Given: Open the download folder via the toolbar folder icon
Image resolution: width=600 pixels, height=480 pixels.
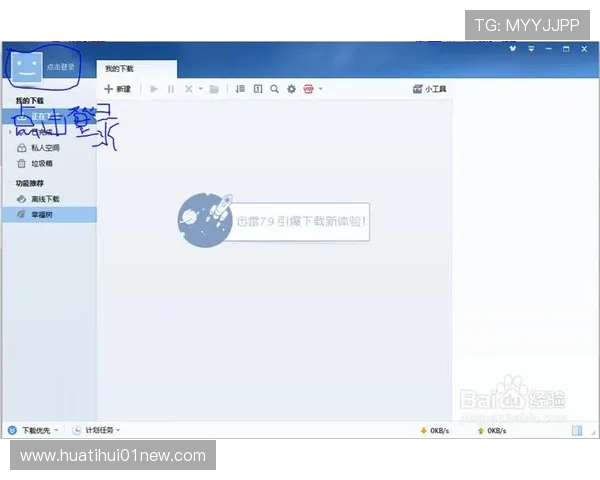Looking at the screenshot, I should [x=214, y=89].
